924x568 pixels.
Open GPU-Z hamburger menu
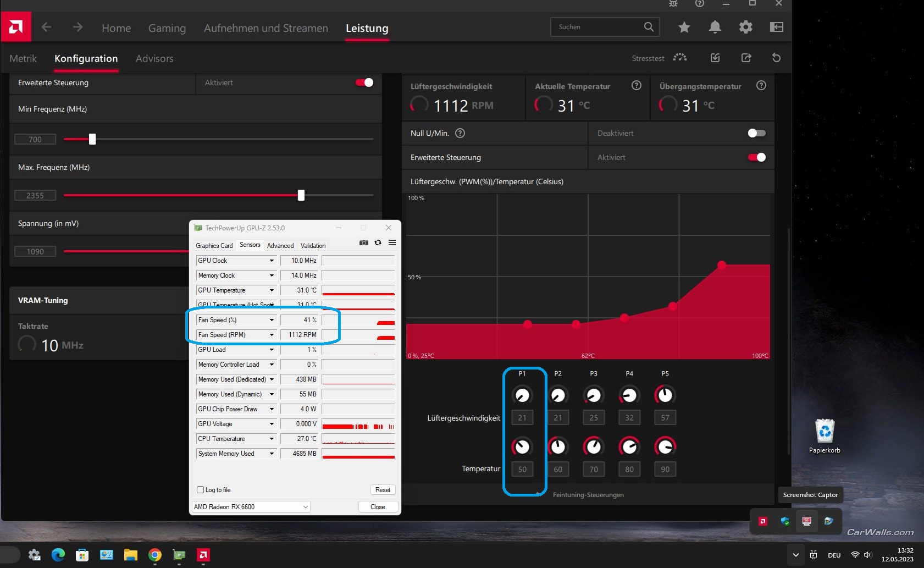392,242
